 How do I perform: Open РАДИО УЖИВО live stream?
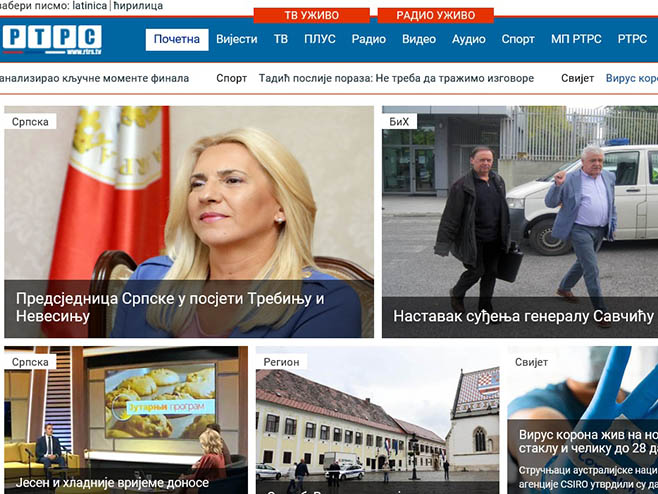[x=436, y=16]
